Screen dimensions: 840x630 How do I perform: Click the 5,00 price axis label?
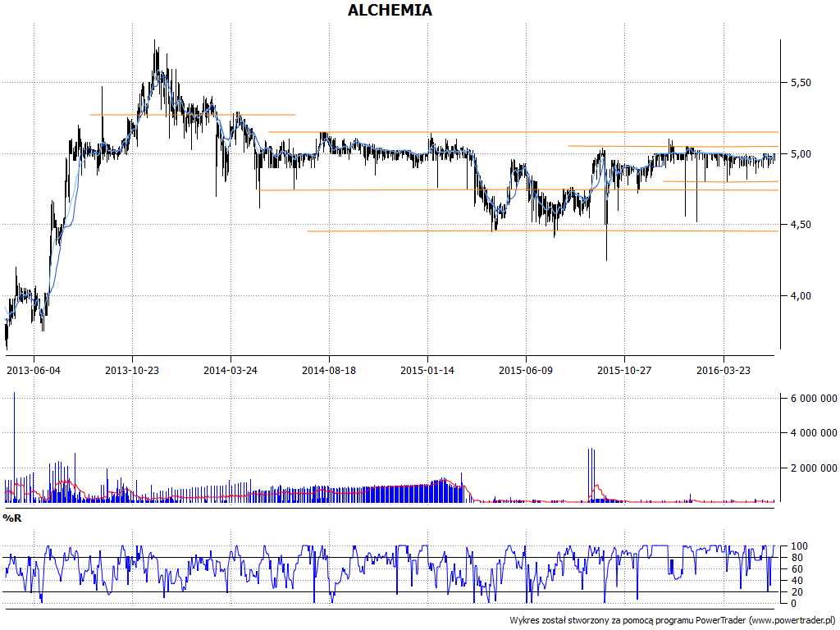(x=801, y=153)
